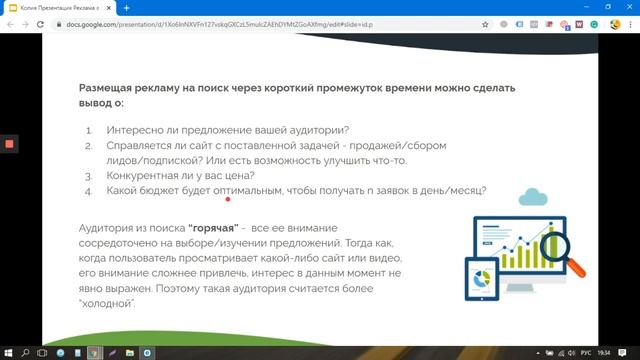Click the word "холодной" in the paragraph
Viewport: 640px width, 360px height.
point(107,304)
